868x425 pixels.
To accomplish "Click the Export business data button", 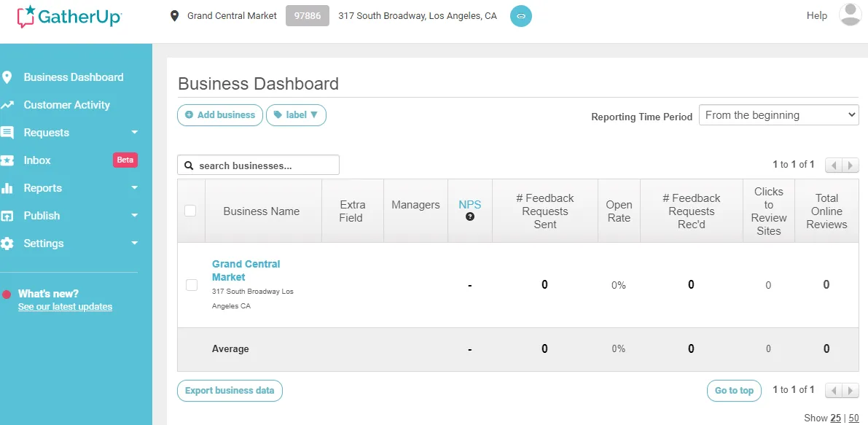I will click(230, 391).
